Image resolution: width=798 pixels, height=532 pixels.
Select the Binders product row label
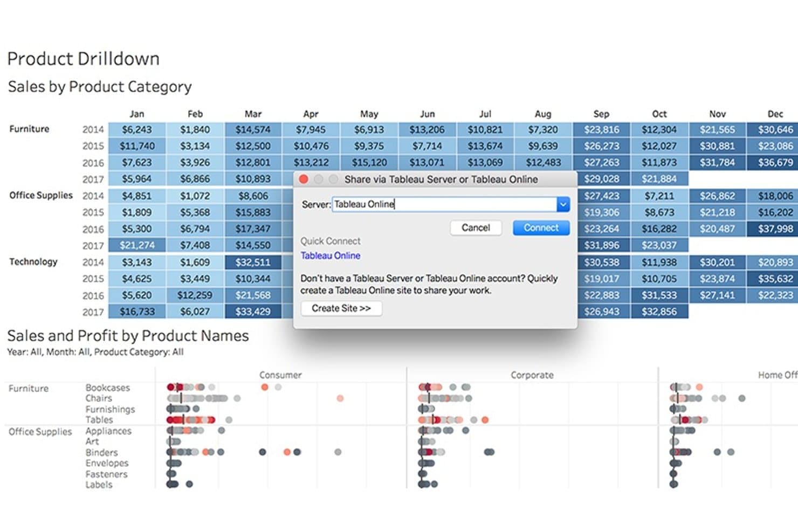pyautogui.click(x=101, y=453)
